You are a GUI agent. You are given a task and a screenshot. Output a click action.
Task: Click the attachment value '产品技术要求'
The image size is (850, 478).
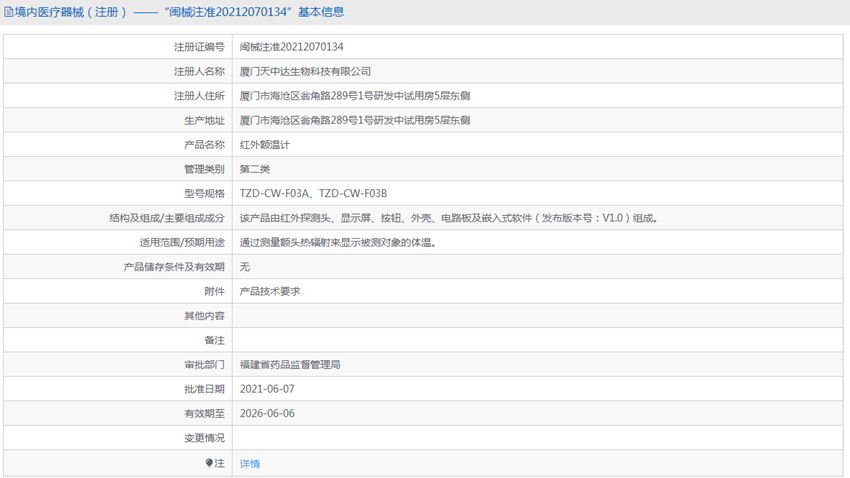(x=270, y=291)
